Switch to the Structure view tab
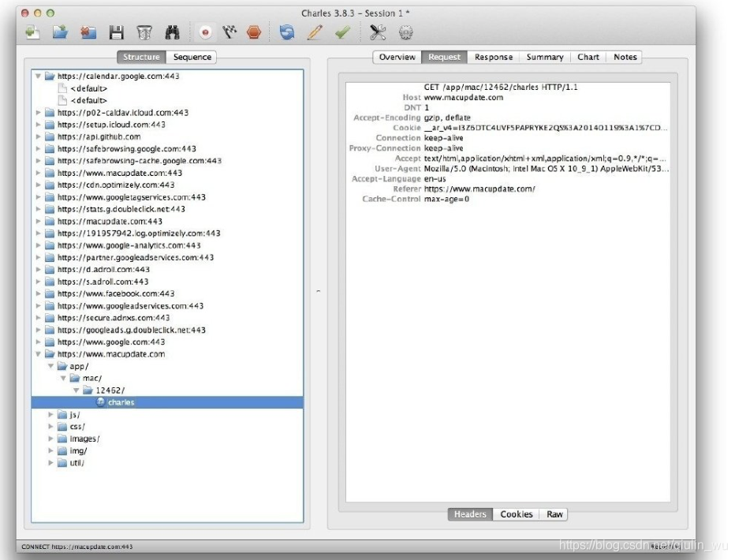This screenshot has height=560, width=735. coord(141,57)
